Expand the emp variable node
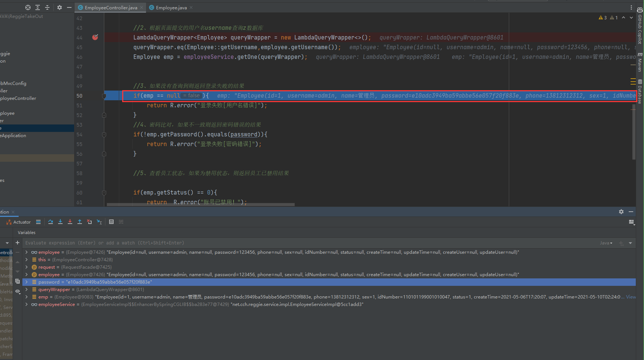 [x=26, y=297]
